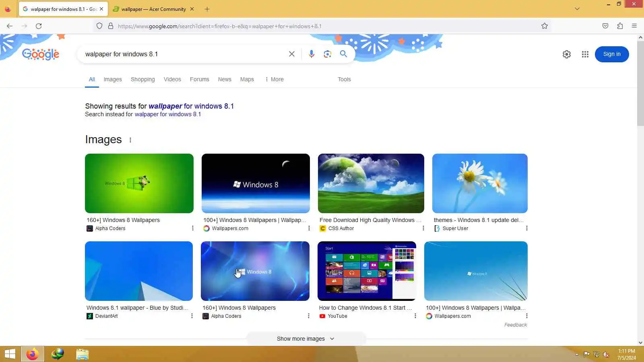Go back to the previous page
644x362 pixels.
point(10,26)
